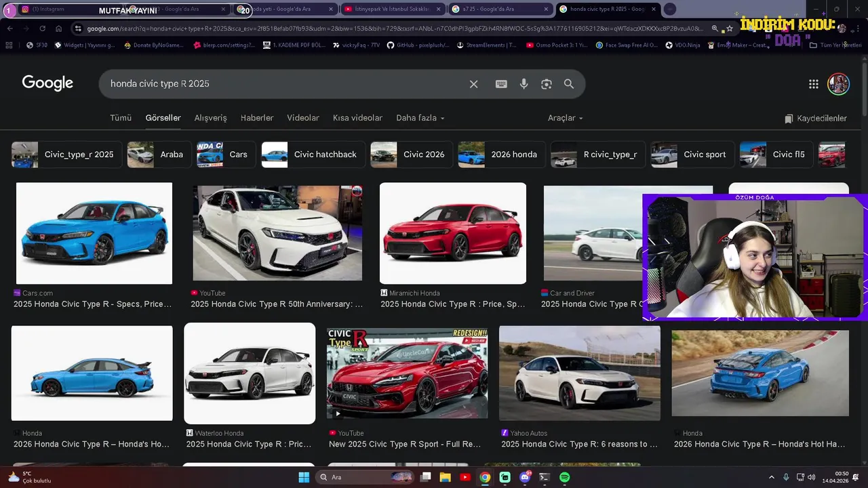
Task: Open the YouTube 50th Anniversary white Civic image
Action: coord(277,233)
